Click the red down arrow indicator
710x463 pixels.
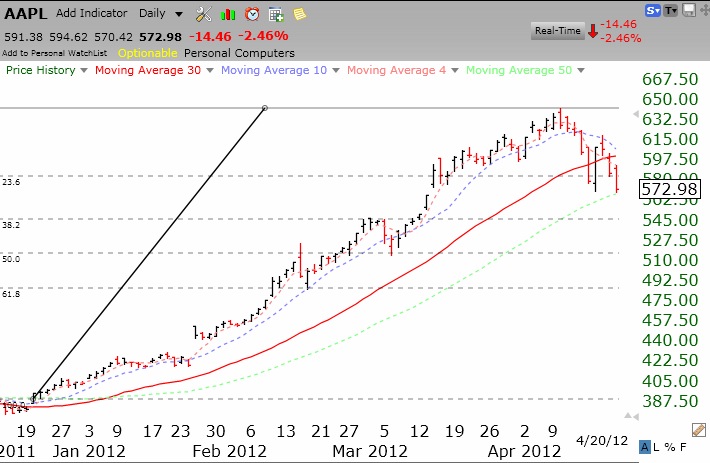coord(593,31)
